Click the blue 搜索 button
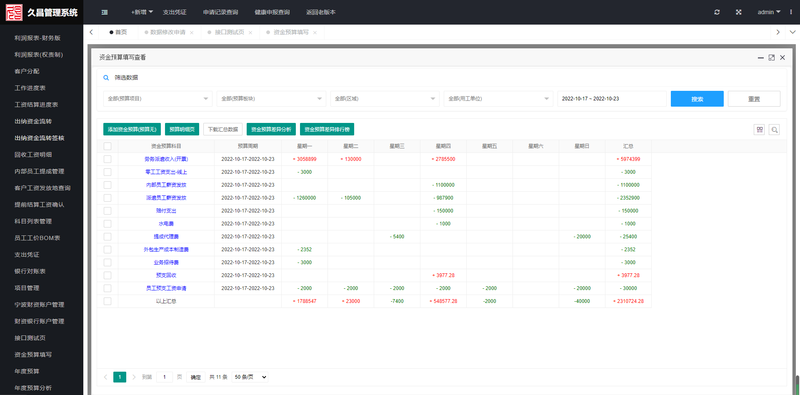The height and width of the screenshot is (395, 800). (x=697, y=99)
